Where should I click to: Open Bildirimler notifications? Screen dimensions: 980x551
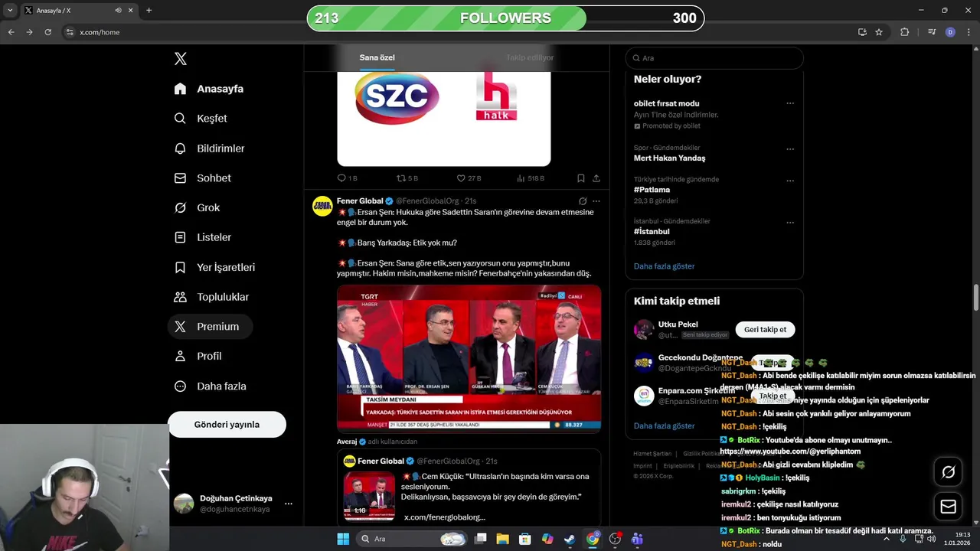point(209,148)
